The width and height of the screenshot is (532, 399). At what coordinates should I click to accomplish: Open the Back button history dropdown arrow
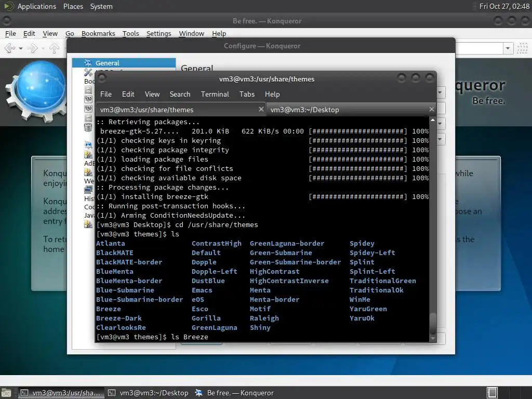[21, 48]
